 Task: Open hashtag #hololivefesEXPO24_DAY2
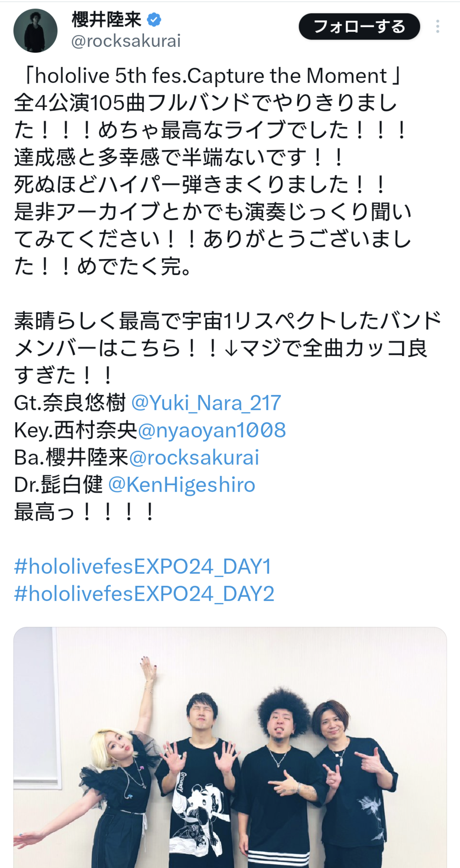tap(144, 594)
